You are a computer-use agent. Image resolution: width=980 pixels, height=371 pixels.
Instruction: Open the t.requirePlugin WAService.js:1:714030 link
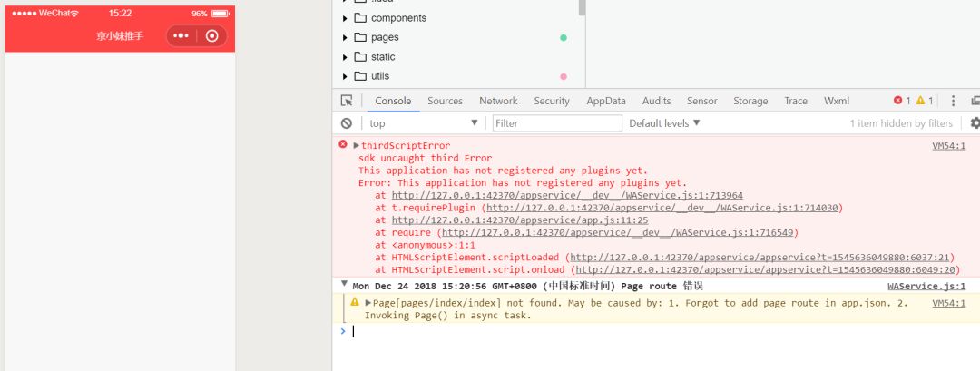coord(662,208)
